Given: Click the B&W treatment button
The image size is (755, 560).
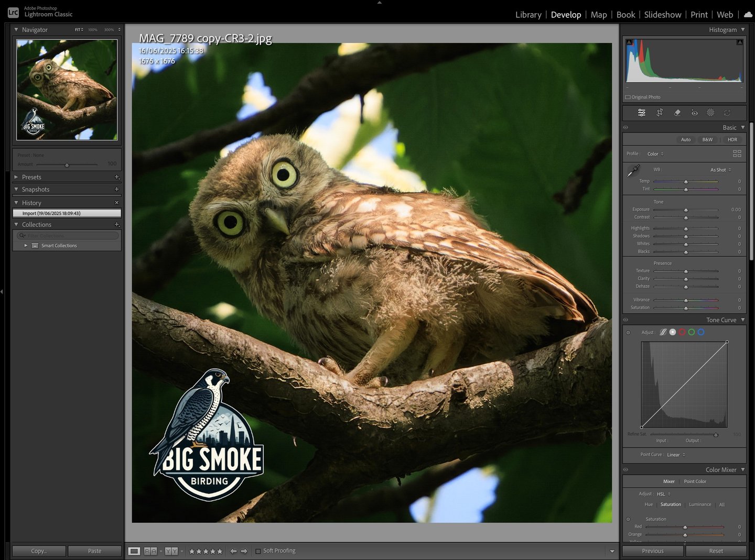Looking at the screenshot, I should pos(708,140).
